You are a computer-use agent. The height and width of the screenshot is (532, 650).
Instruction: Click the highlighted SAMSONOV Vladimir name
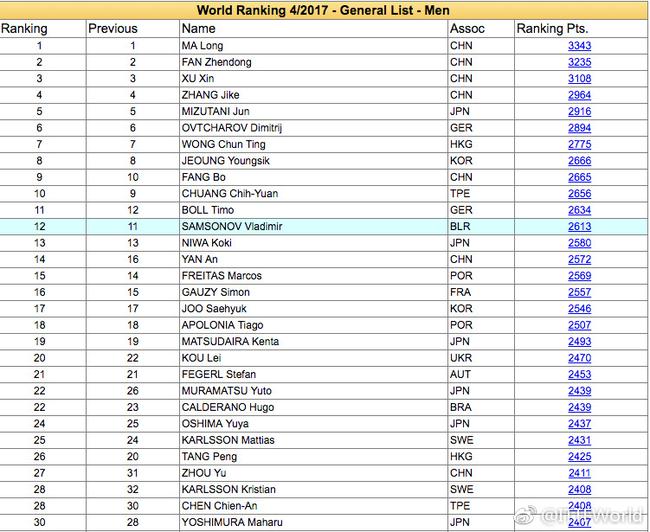point(232,226)
